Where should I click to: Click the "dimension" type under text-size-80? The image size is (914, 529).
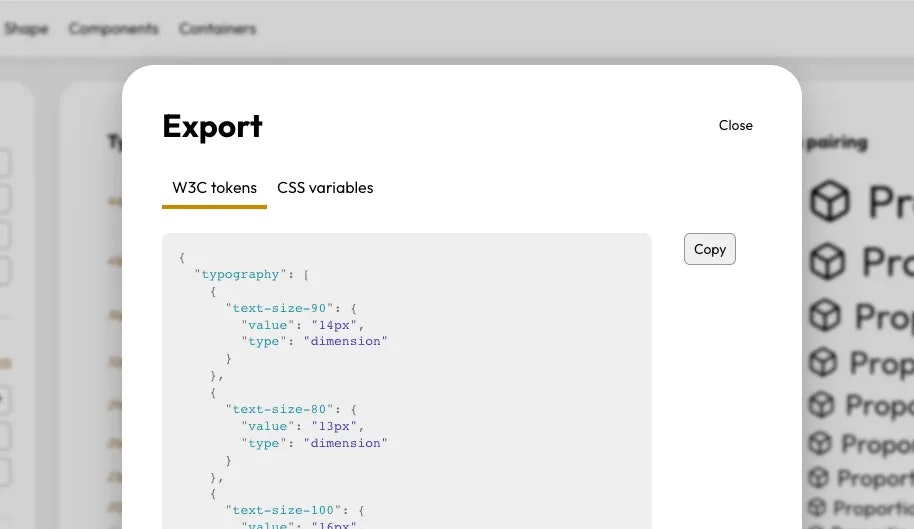point(345,443)
